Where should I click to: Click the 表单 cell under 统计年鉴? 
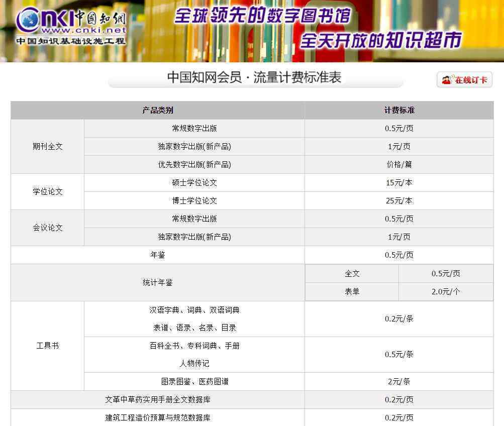pyautogui.click(x=352, y=291)
